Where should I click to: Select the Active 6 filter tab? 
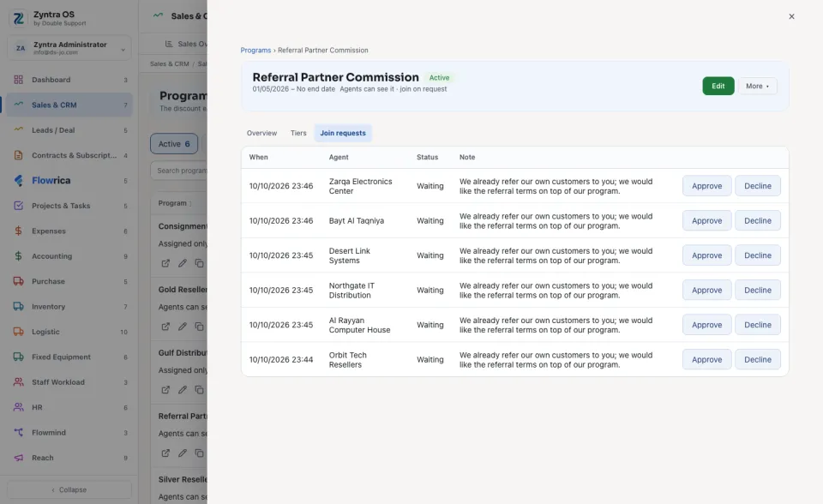pos(174,144)
